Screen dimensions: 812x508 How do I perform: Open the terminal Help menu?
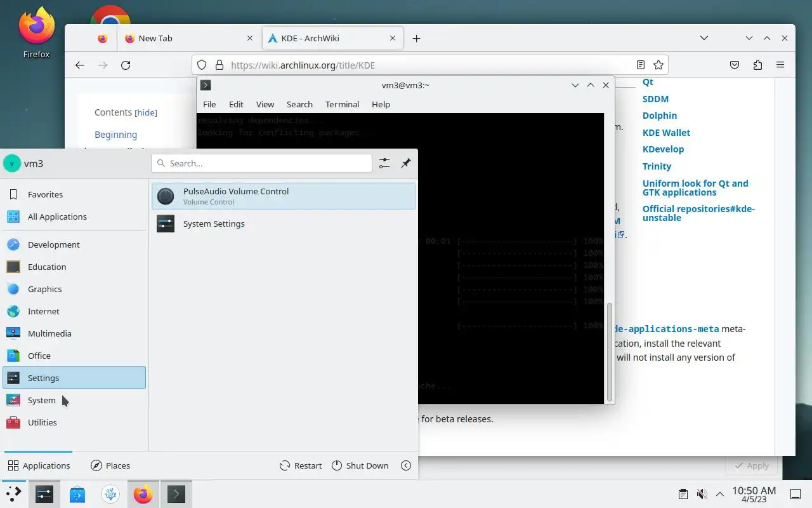click(x=381, y=104)
